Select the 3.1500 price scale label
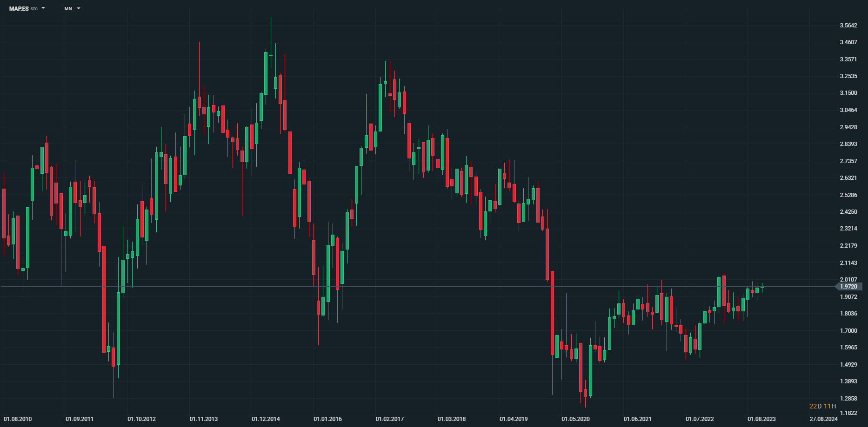Viewport: 868px width, 427px height. point(848,93)
